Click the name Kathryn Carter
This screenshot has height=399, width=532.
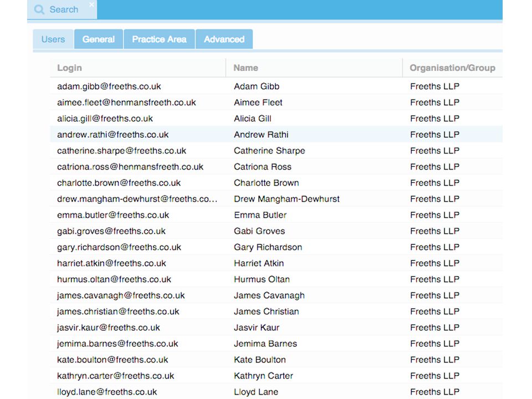(263, 376)
